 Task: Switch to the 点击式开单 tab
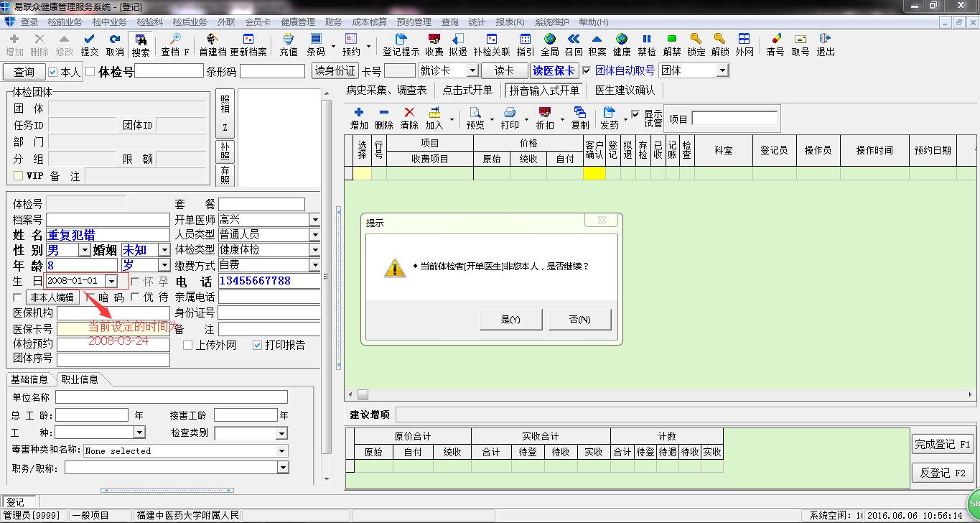coord(467,91)
